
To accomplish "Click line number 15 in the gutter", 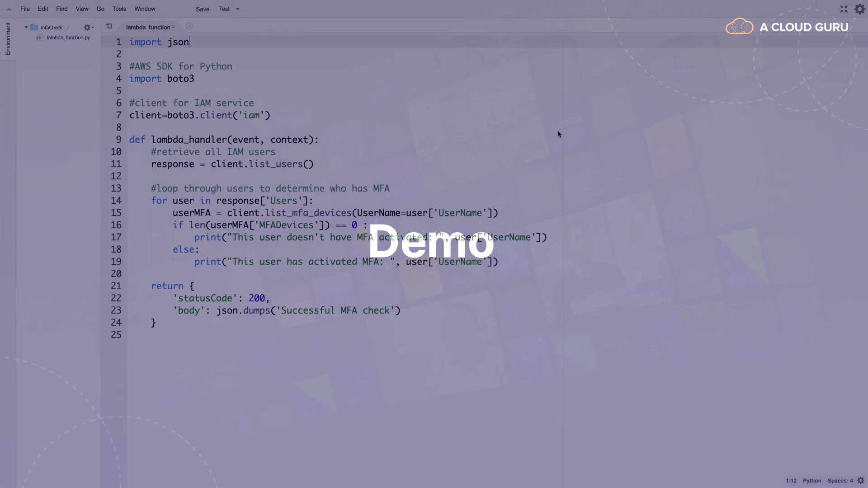I will tap(116, 213).
